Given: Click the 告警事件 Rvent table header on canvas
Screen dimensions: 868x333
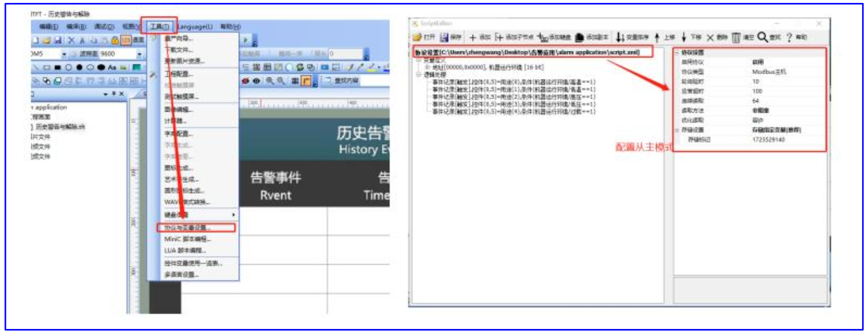Looking at the screenshot, I should (x=275, y=186).
